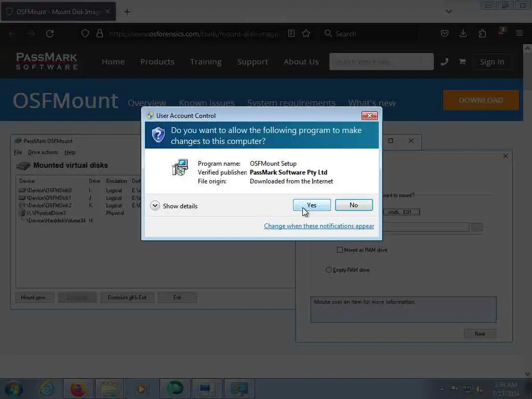Screen dimensions: 532x399
Task: Expand Show details in the UAC dialog
Action: [x=174, y=206]
